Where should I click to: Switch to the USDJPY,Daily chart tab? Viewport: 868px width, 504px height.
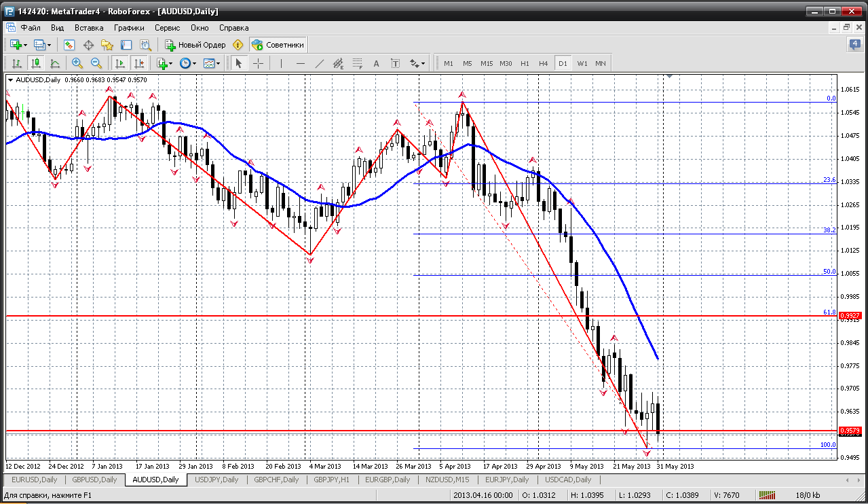point(216,480)
